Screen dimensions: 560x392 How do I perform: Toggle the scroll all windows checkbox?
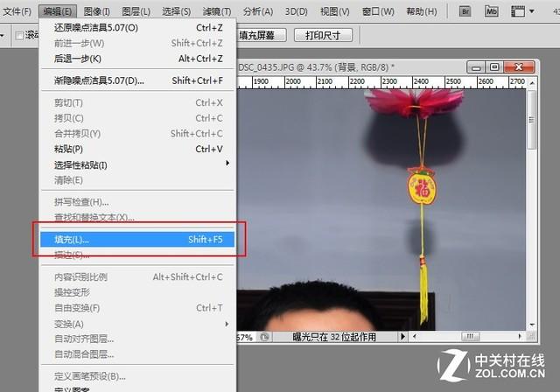[19, 35]
